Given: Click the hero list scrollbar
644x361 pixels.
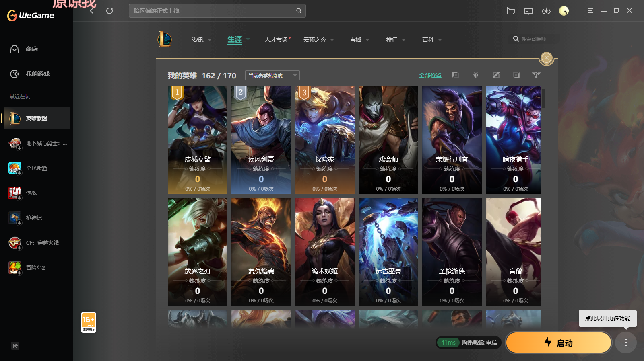Looking at the screenshot, I should click(x=543, y=98).
